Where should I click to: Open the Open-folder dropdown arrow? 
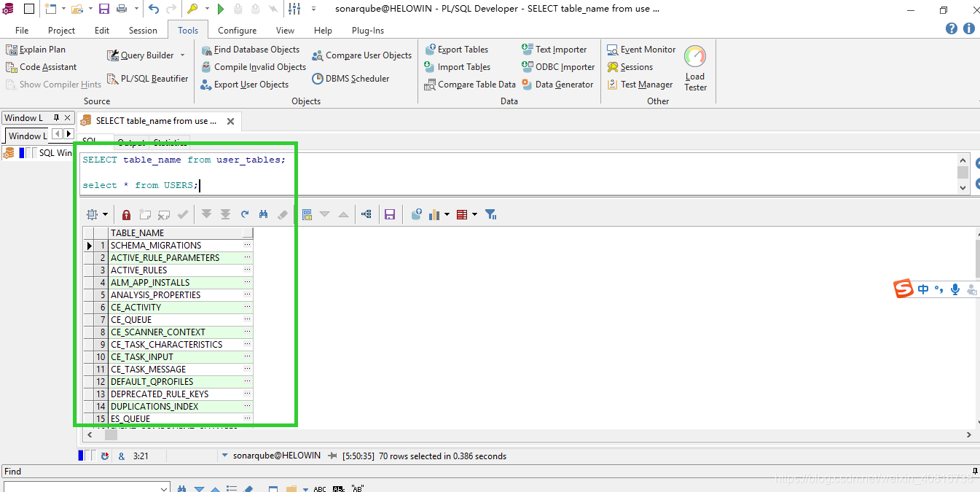[89, 9]
